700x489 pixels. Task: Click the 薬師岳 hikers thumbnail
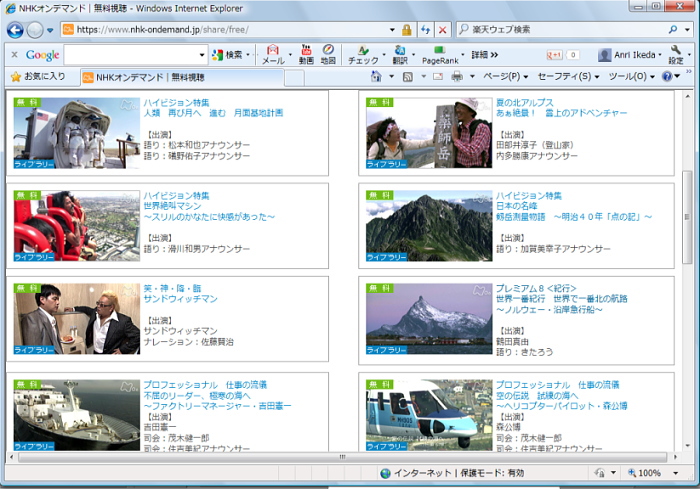[x=429, y=133]
